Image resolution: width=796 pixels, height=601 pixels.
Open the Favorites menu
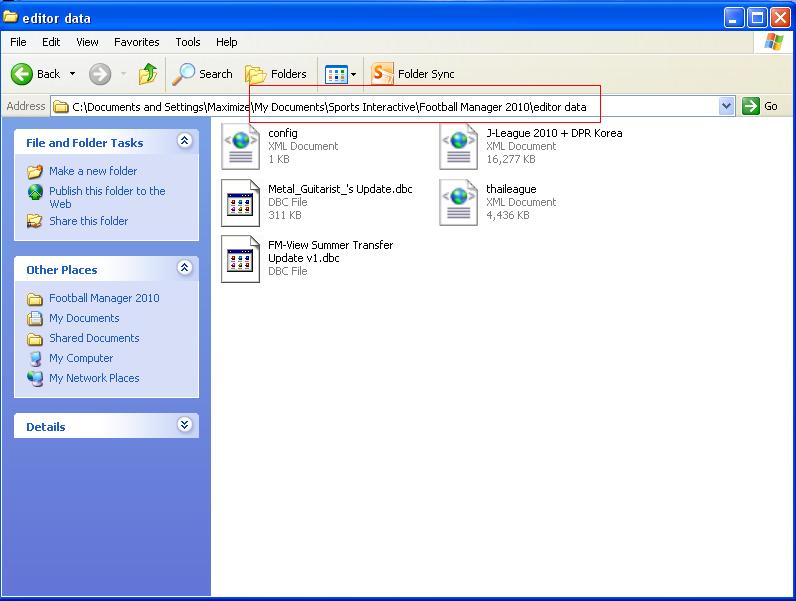[x=137, y=42]
